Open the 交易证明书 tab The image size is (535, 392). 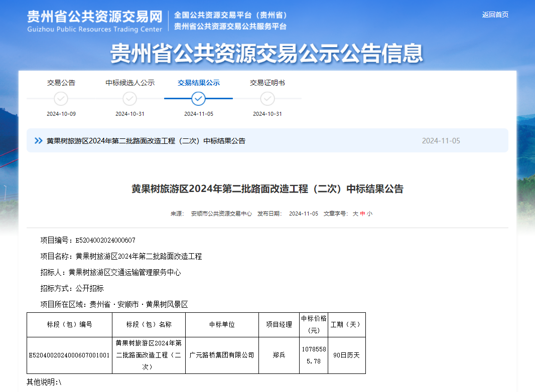(x=267, y=83)
